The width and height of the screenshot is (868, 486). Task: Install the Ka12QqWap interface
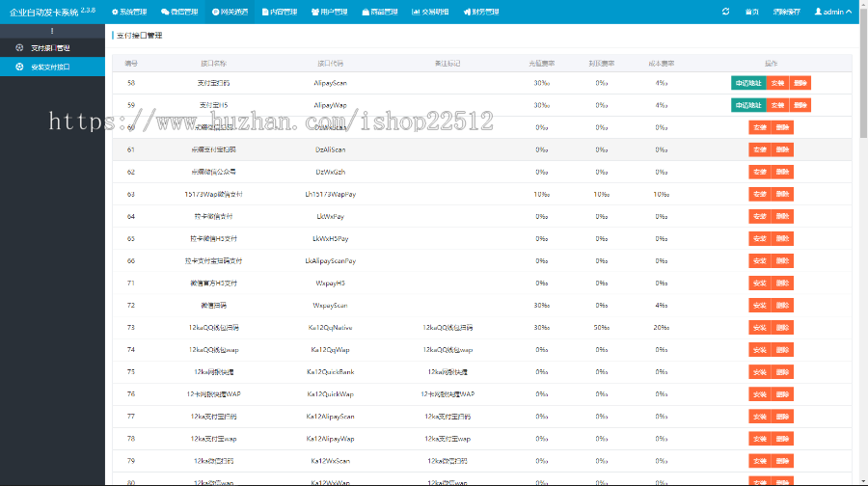[x=760, y=350]
